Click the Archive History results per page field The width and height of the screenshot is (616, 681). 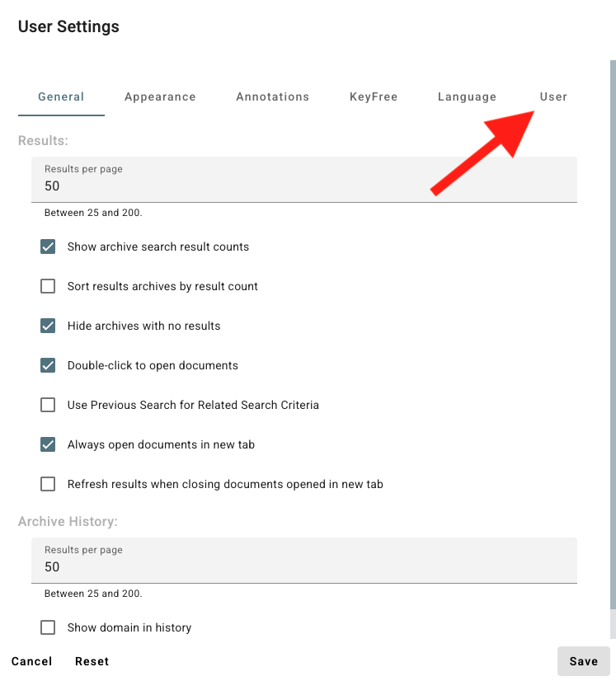tap(303, 566)
